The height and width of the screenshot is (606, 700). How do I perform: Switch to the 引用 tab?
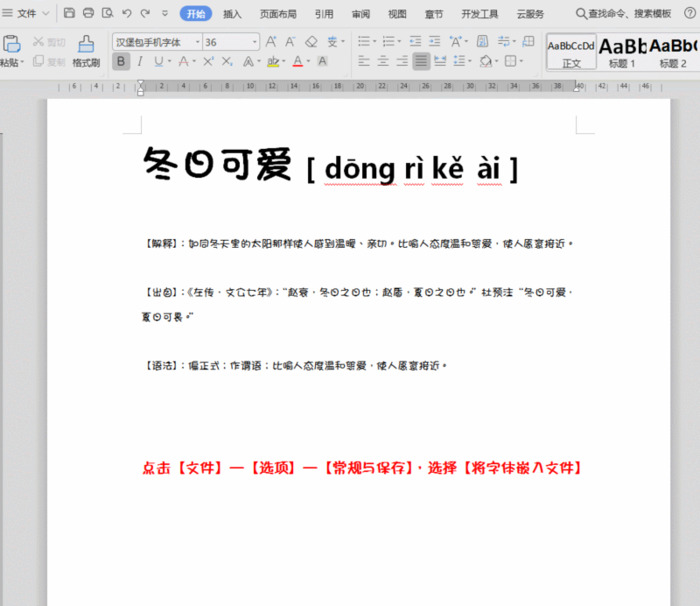324,14
